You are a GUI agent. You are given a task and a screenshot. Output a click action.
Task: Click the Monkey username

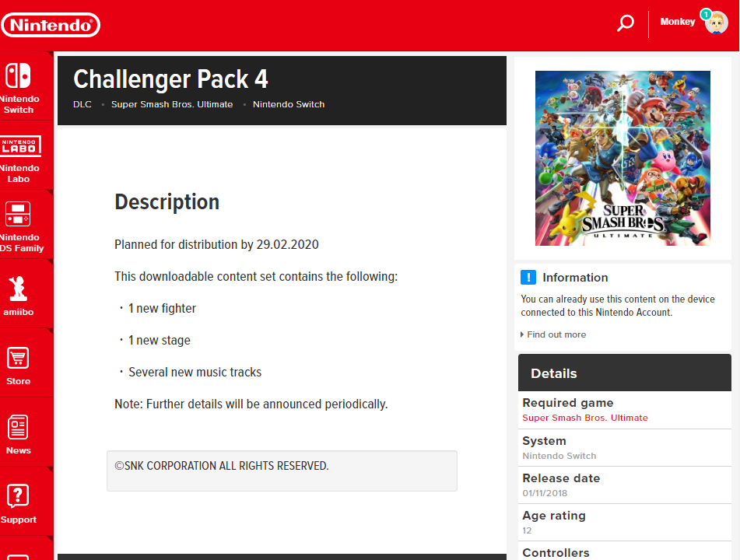click(677, 22)
